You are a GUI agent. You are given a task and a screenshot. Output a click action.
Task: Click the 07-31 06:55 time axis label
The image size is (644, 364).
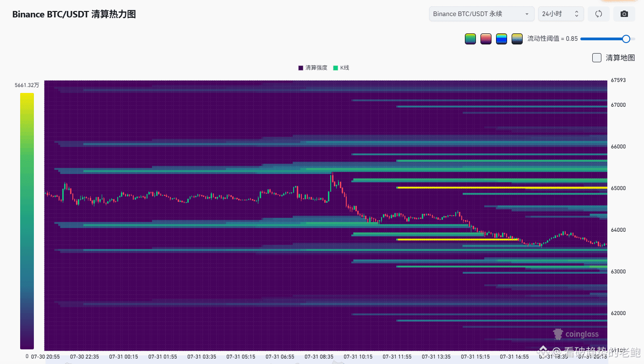coord(280,356)
